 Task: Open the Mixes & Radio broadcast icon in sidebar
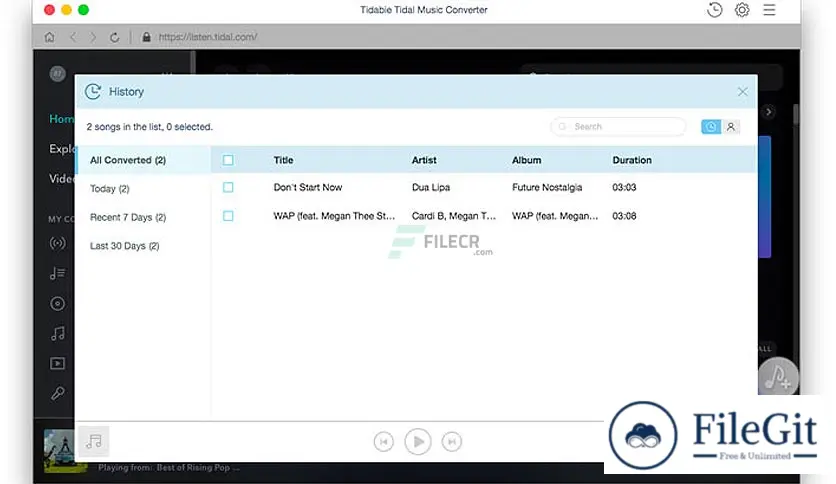pyautogui.click(x=58, y=244)
